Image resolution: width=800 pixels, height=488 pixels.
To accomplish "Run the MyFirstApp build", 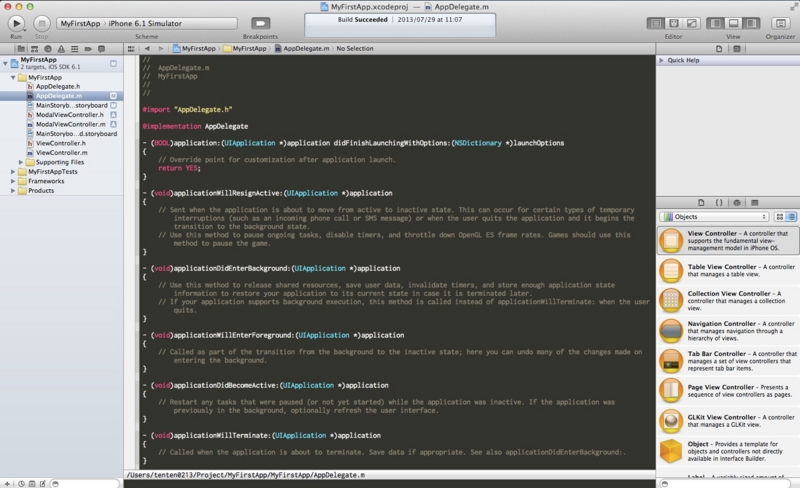I will (16, 23).
